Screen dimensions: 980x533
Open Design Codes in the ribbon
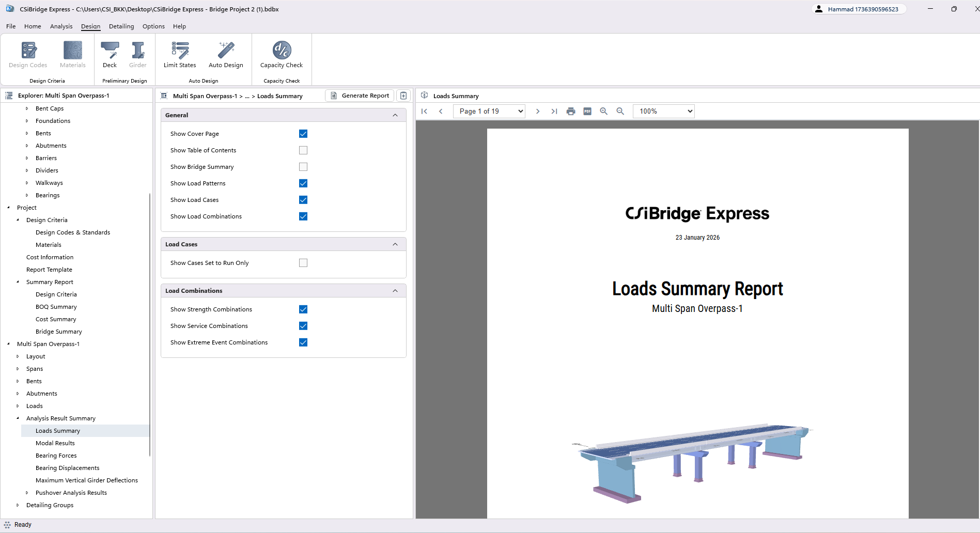pos(28,54)
